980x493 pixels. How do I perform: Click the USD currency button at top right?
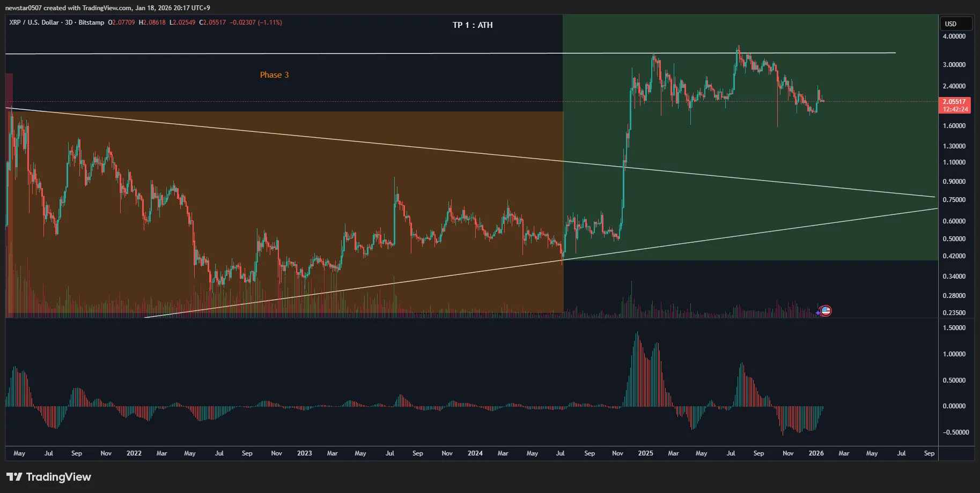[955, 23]
